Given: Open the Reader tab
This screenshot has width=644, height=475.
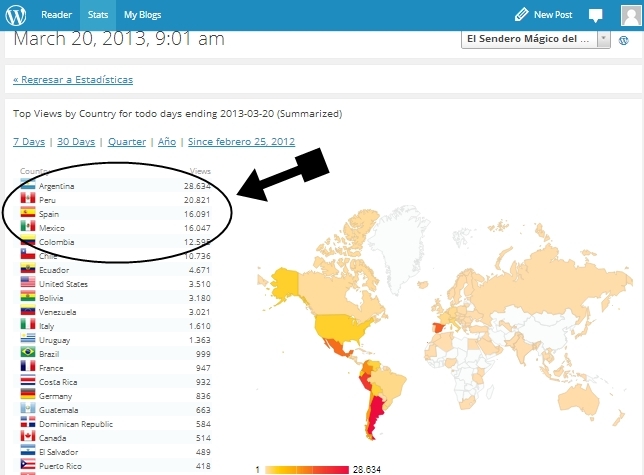Looking at the screenshot, I should pos(56,15).
